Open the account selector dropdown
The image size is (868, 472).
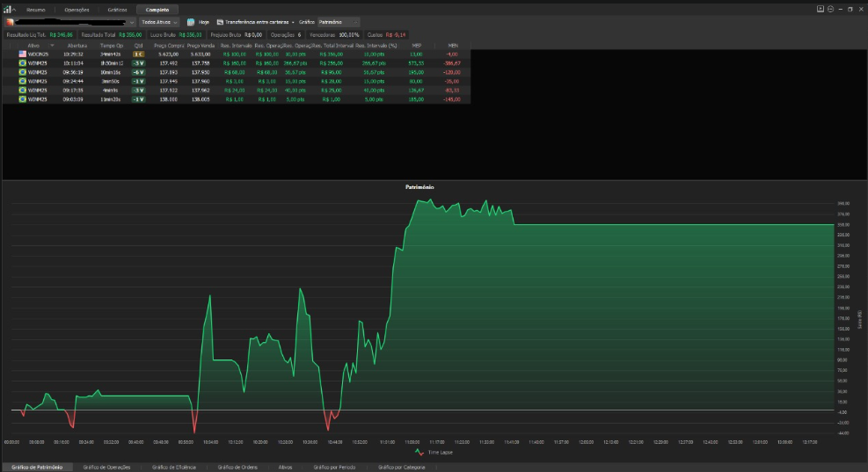point(132,21)
